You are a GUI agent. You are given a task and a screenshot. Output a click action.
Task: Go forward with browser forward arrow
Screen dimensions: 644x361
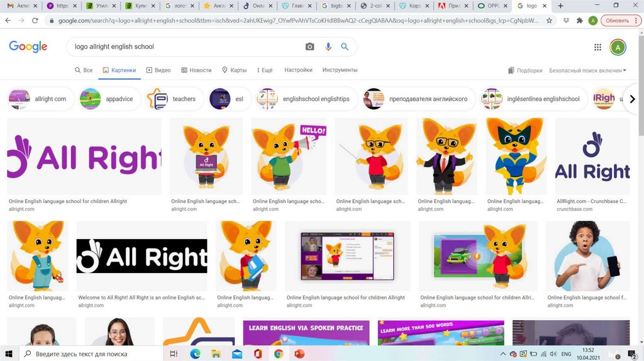click(x=21, y=20)
